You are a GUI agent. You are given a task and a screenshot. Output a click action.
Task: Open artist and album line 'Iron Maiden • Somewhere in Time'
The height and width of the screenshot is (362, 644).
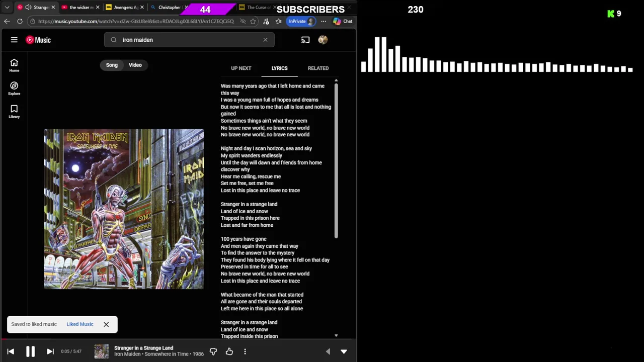(159, 354)
